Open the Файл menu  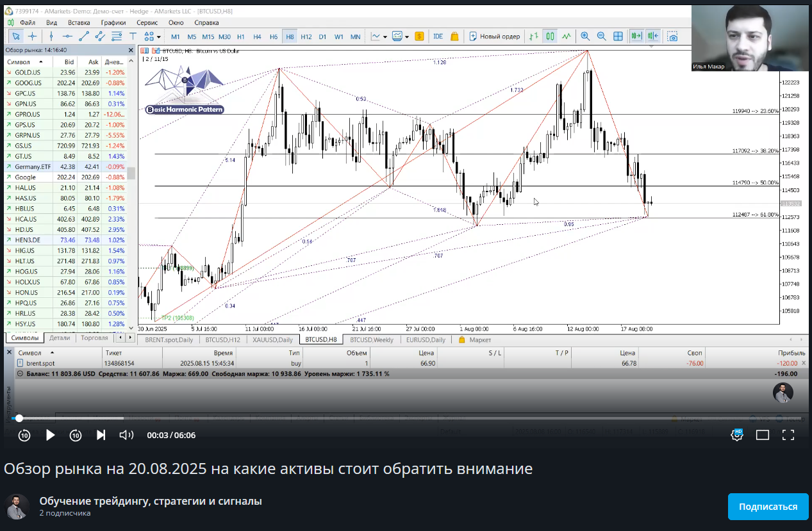click(28, 22)
